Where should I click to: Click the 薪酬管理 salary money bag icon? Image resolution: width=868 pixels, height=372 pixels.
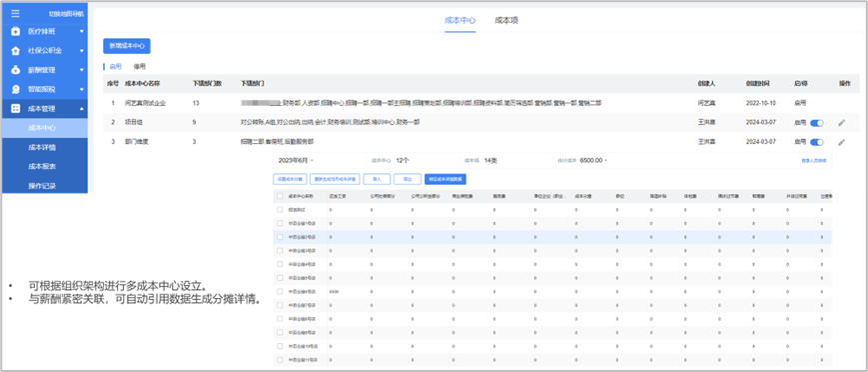click(16, 70)
